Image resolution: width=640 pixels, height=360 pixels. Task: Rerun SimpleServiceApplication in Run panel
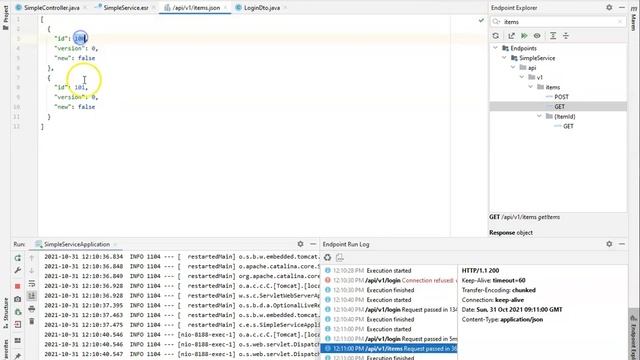(x=18, y=258)
